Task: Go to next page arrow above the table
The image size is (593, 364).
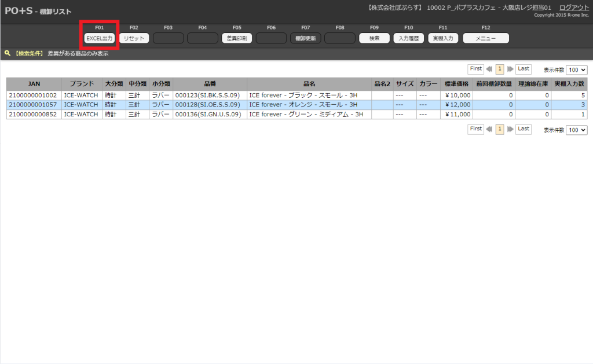Action: (x=510, y=69)
